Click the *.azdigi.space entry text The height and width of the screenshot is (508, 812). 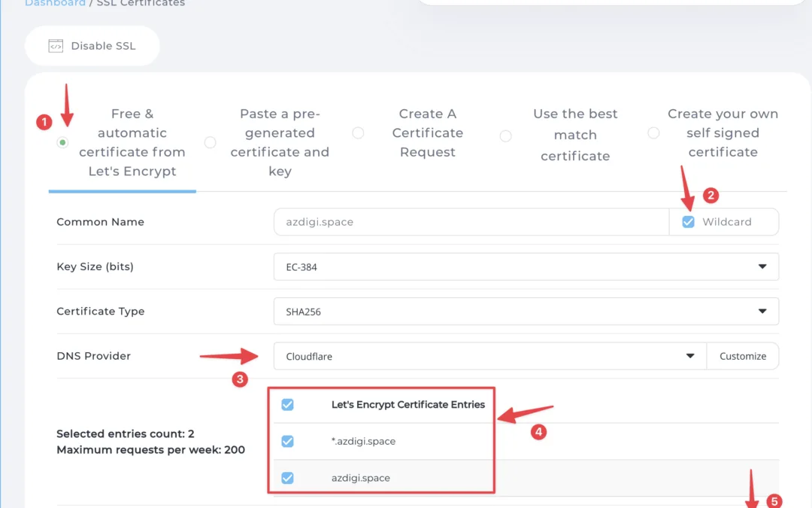click(x=363, y=441)
